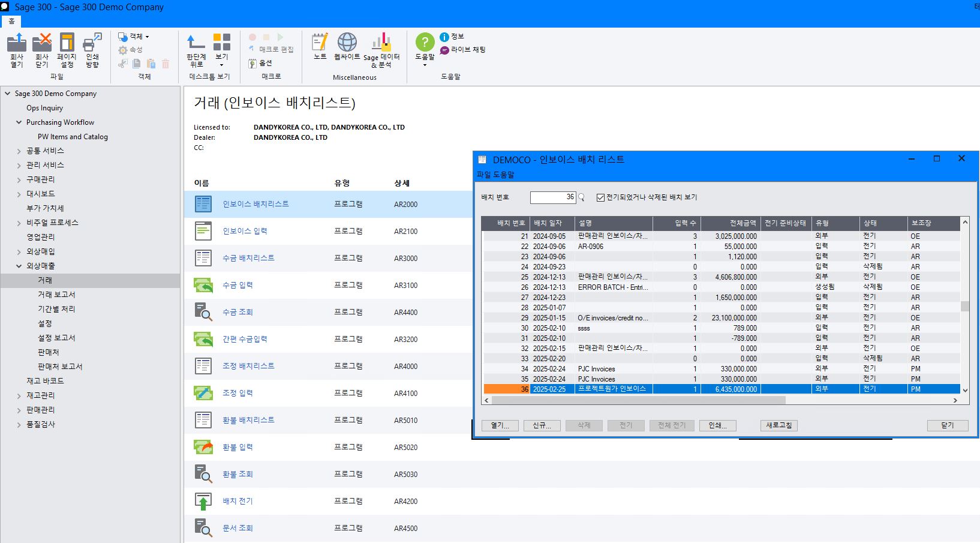This screenshot has width=980, height=543.
Task: Expand the 외상매입 tree node
Action: tap(19, 252)
